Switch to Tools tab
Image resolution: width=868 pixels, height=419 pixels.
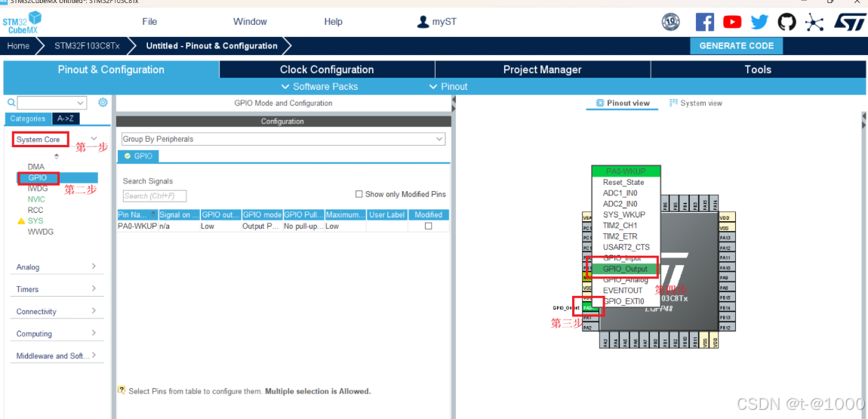[x=758, y=69]
